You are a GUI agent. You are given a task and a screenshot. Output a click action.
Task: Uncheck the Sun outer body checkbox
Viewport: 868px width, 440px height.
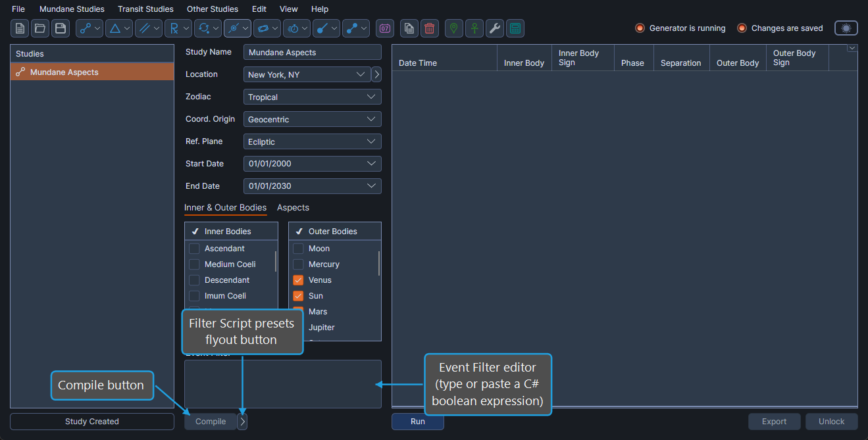click(x=298, y=296)
